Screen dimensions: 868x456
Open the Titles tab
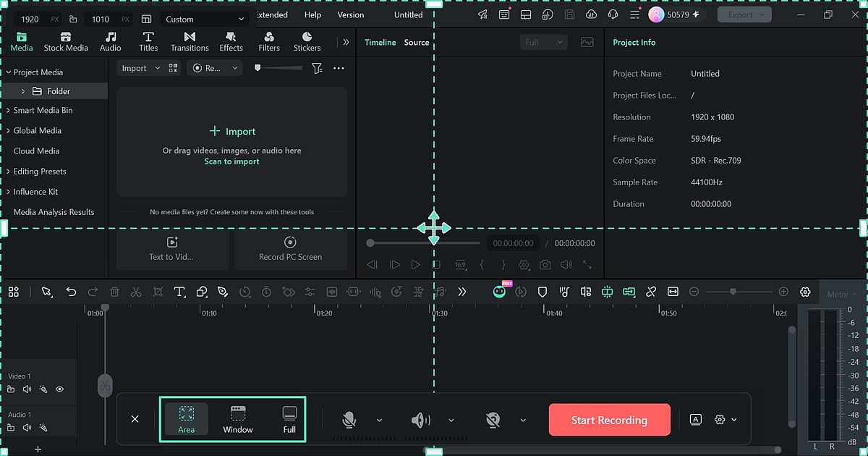(148, 42)
